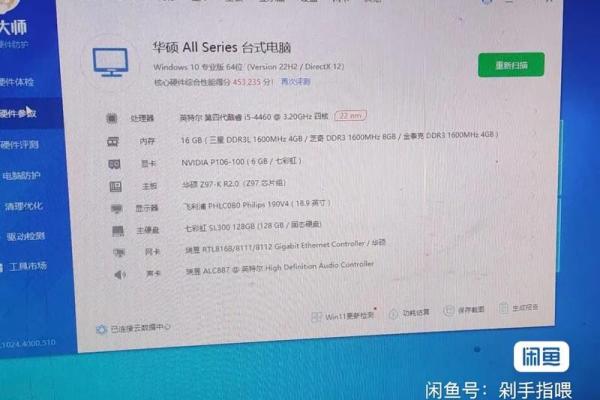
Task: Click the 显卡 label
Action: (x=149, y=164)
